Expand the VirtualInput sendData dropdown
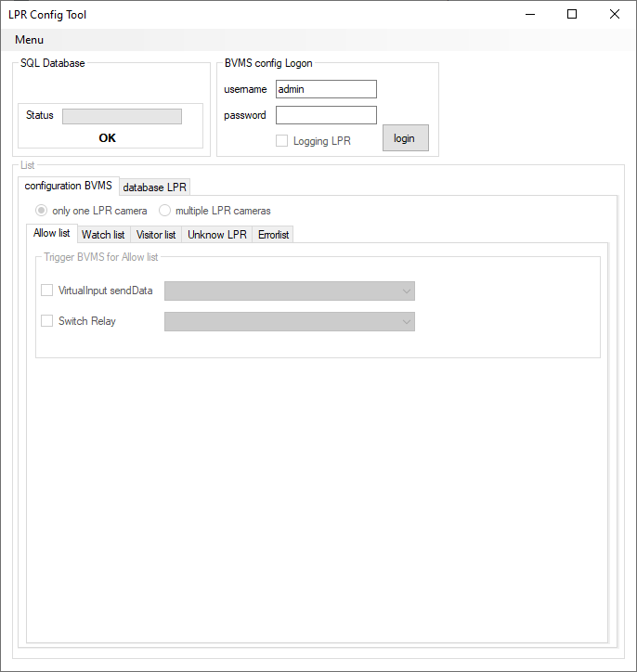 point(290,291)
